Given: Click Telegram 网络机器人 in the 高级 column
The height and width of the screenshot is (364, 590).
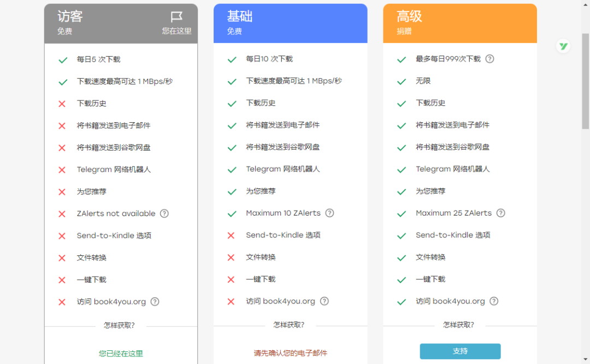Looking at the screenshot, I should click(453, 169).
